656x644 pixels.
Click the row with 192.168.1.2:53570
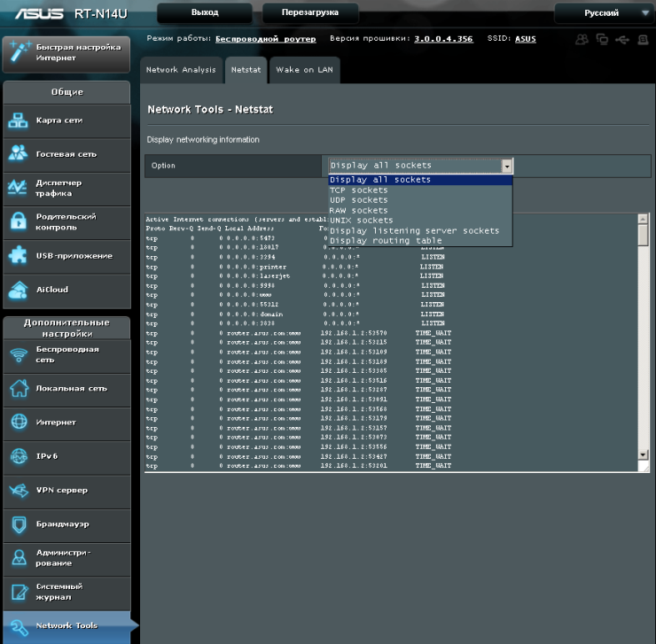click(298, 333)
